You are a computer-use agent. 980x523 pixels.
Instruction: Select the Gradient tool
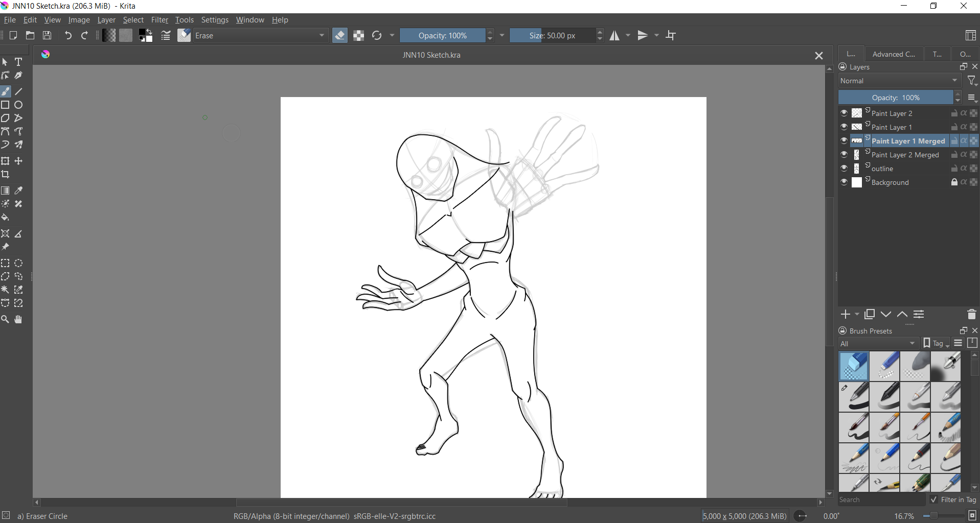click(x=6, y=191)
